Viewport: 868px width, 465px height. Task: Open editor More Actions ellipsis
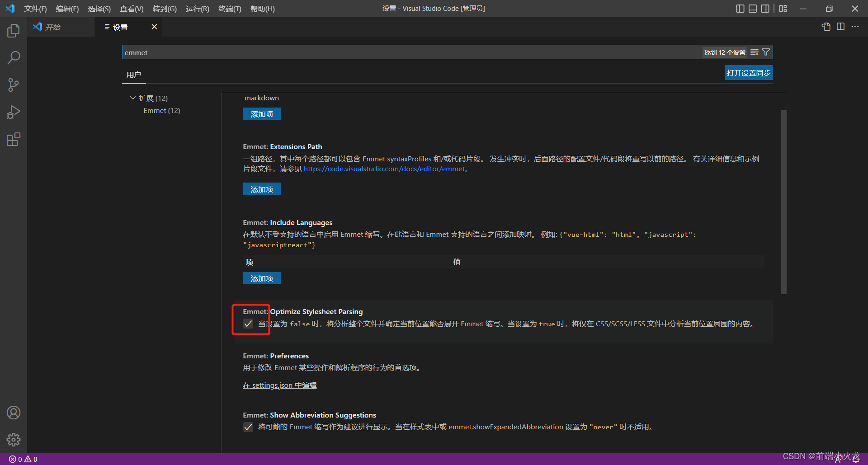(855, 27)
